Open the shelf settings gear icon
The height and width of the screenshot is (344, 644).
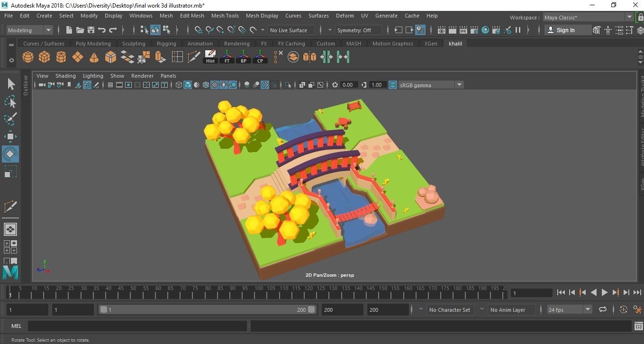[x=11, y=60]
